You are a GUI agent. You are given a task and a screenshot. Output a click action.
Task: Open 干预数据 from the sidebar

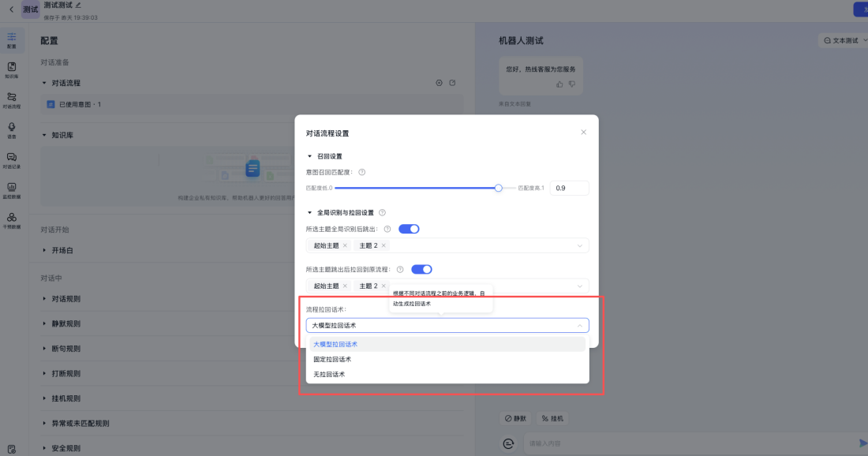(x=11, y=219)
